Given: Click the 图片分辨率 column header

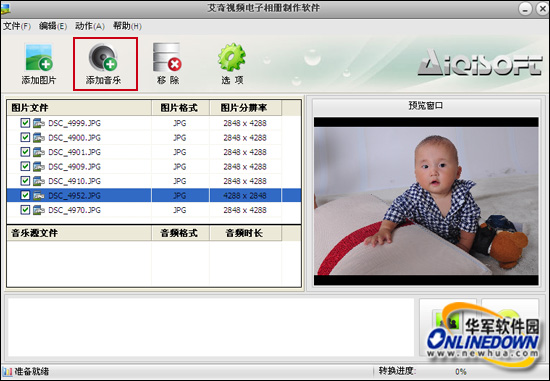Looking at the screenshot, I should [x=245, y=108].
